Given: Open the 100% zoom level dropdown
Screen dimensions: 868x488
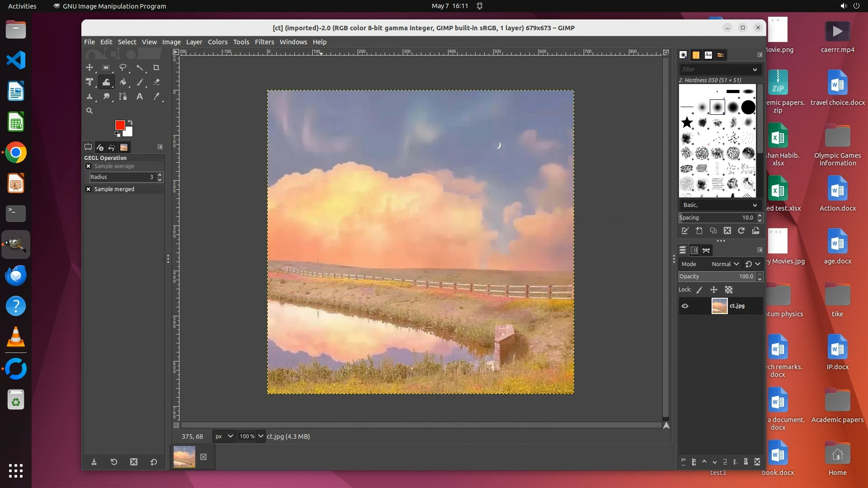Looking at the screenshot, I should click(261, 436).
